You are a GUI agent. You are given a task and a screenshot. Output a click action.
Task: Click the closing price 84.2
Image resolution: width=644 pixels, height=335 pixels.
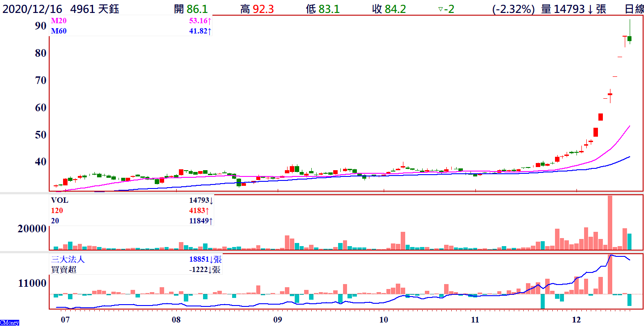tap(395, 9)
